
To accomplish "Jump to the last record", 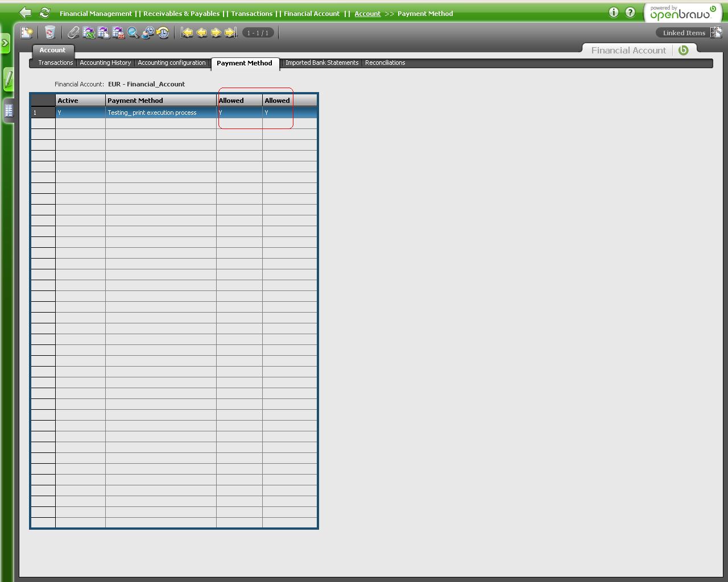I will tap(230, 33).
